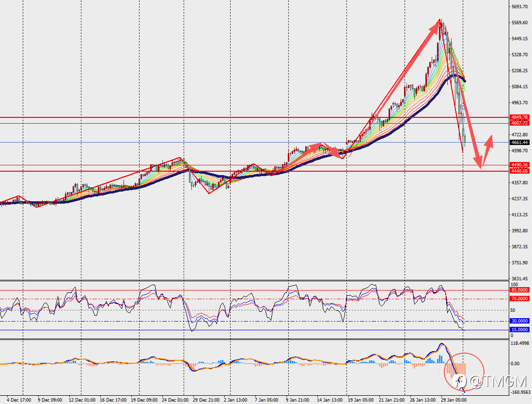Select the 14 Jan 13:00 date label
Screen dimensions: 532x404
click(330, 400)
